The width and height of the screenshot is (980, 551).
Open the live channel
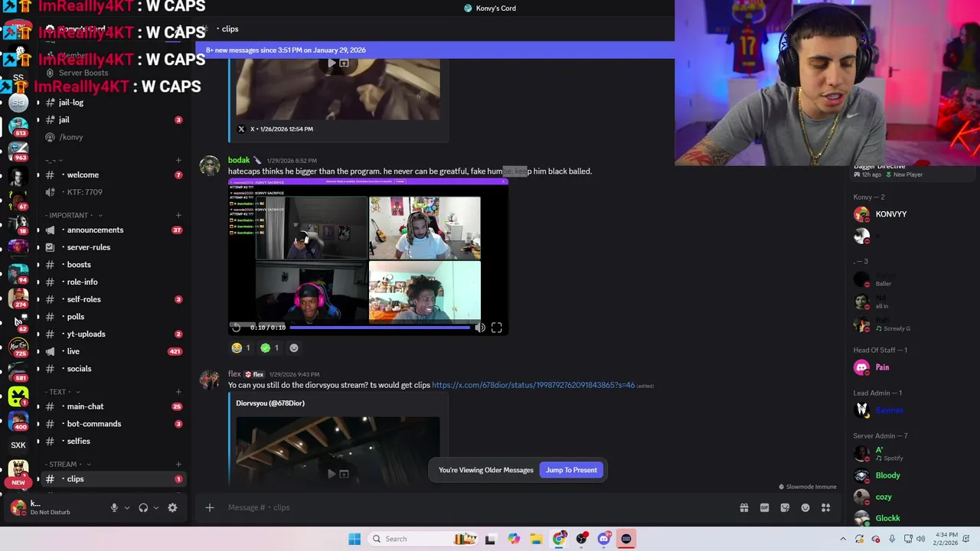(112, 351)
